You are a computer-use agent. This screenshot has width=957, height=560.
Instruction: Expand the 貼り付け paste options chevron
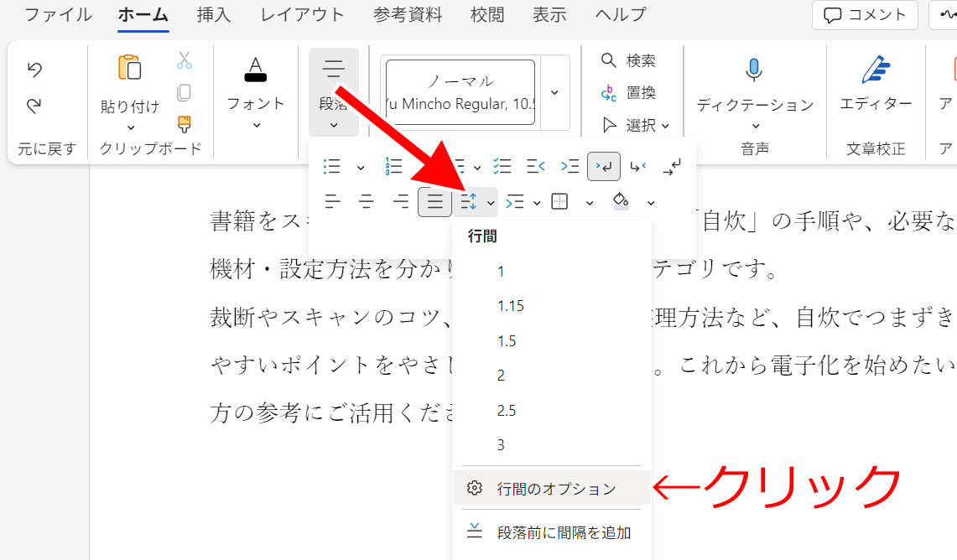tap(130, 127)
